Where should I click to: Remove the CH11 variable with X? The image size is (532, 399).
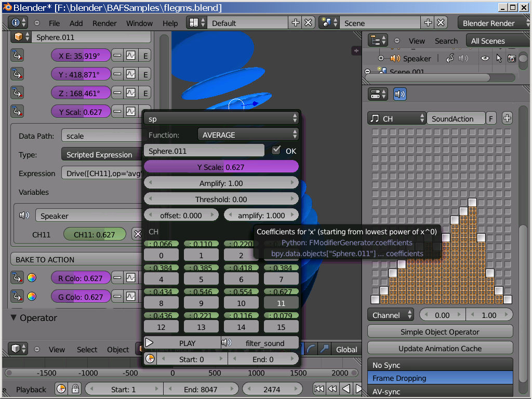[137, 234]
